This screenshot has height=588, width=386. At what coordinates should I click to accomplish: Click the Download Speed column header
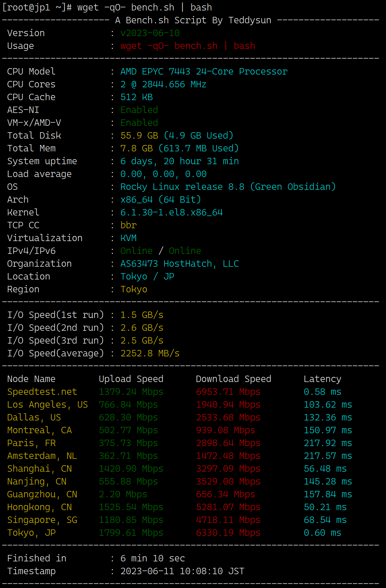pyautogui.click(x=234, y=379)
